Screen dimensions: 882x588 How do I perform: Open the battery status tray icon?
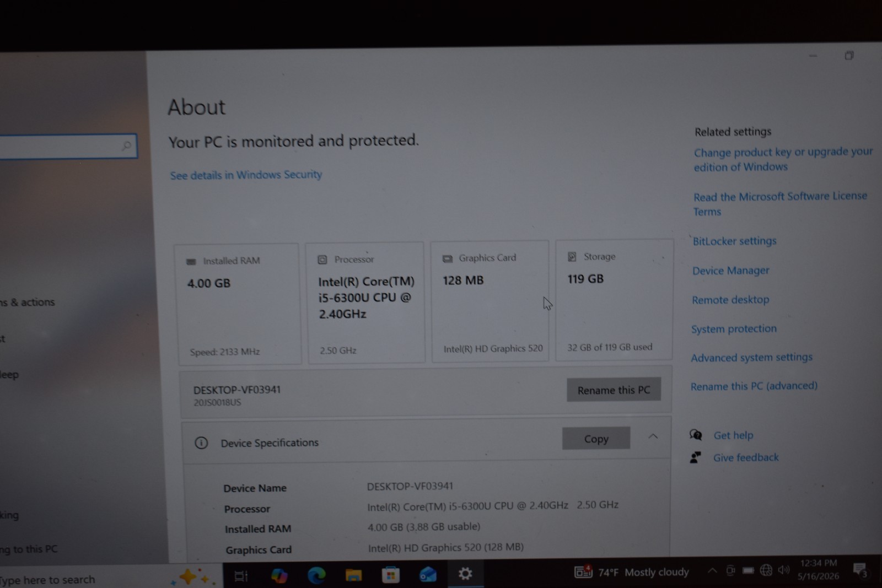point(748,570)
